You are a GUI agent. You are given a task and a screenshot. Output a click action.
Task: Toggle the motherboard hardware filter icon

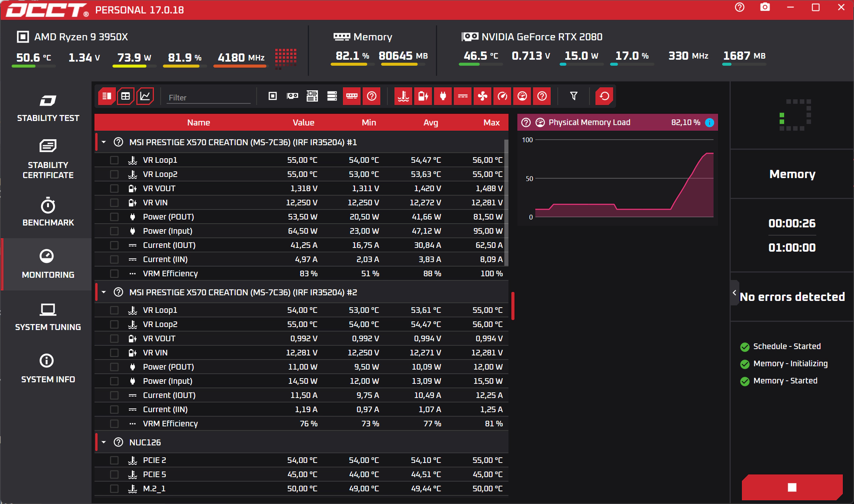[x=312, y=96]
